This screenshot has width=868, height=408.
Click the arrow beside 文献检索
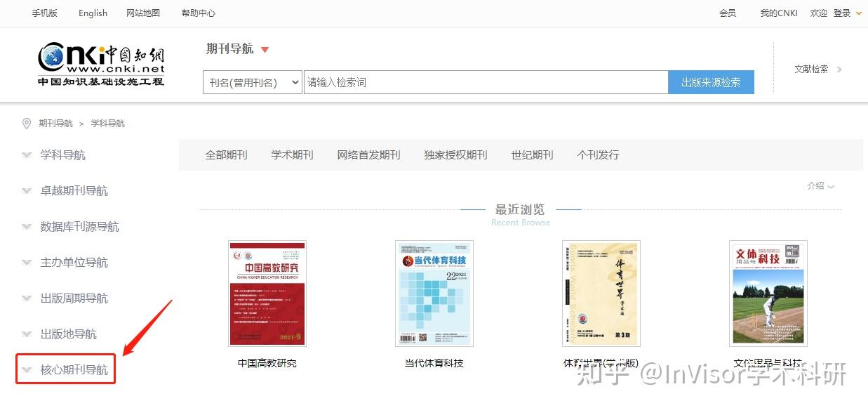(x=839, y=70)
